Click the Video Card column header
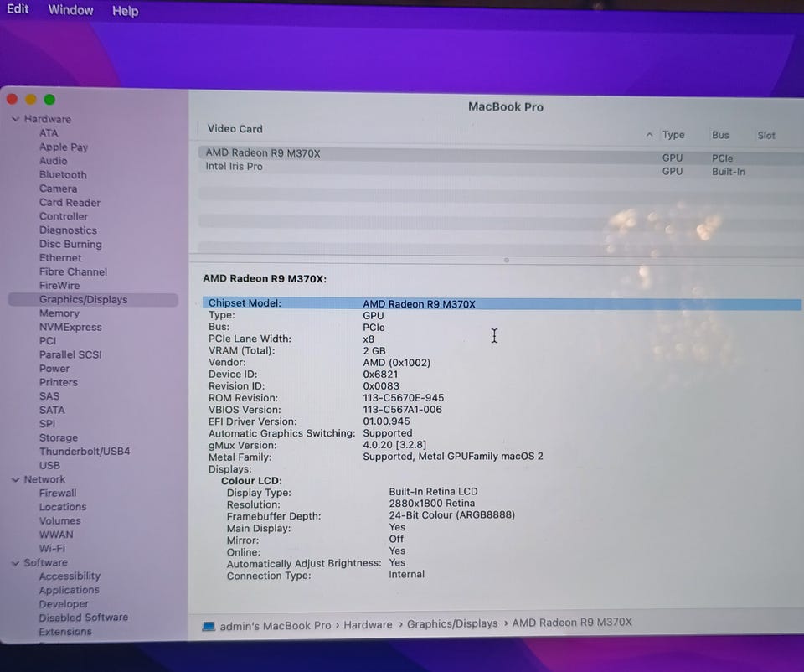This screenshot has height=672, width=804. tap(234, 129)
